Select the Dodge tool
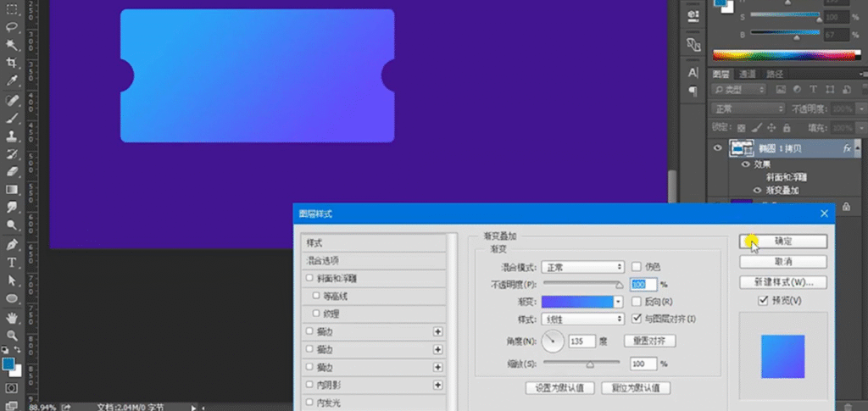This screenshot has width=868, height=411. coord(12,225)
